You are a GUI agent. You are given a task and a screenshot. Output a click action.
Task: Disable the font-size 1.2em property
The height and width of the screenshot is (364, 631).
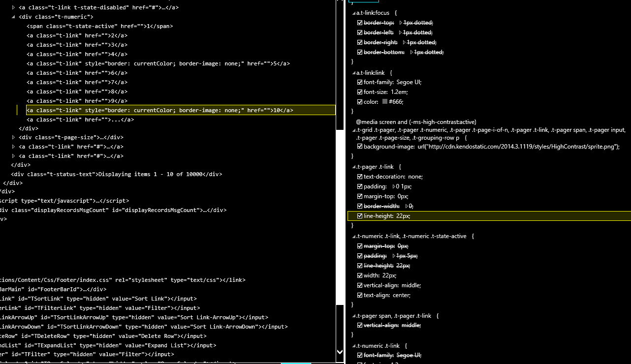pos(360,92)
